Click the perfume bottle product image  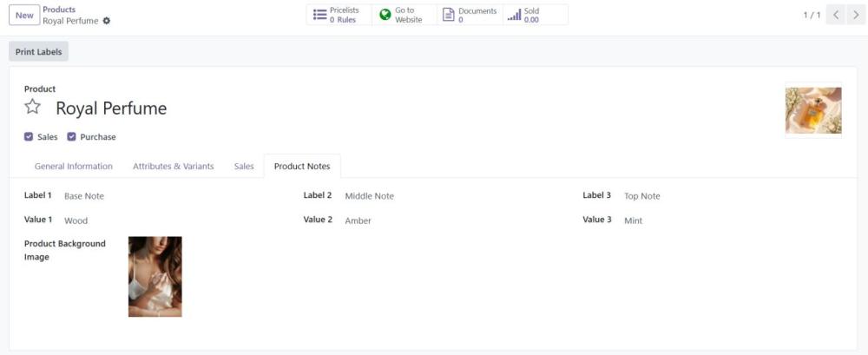point(813,110)
